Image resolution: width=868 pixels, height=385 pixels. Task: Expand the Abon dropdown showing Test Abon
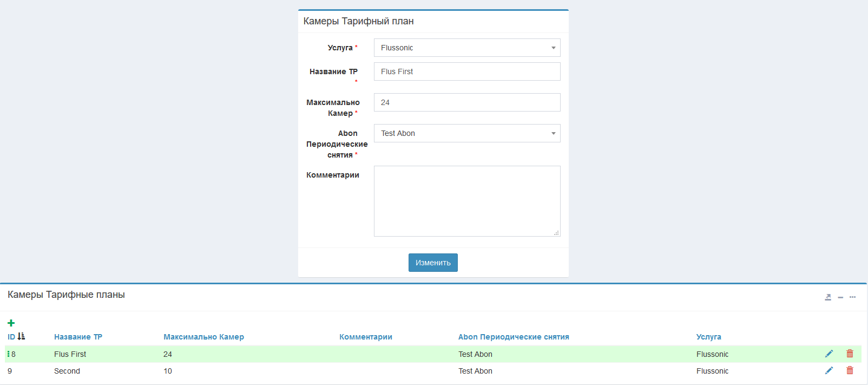click(466, 133)
